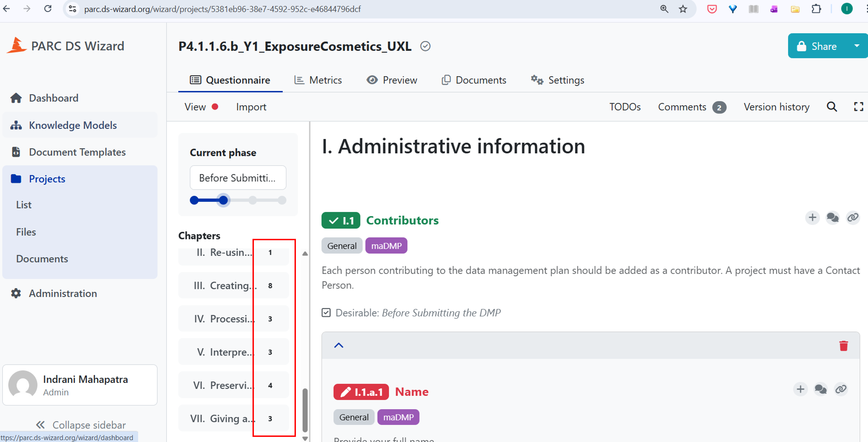Open Version history panel
Viewport: 868px width, 442px height.
coord(776,107)
